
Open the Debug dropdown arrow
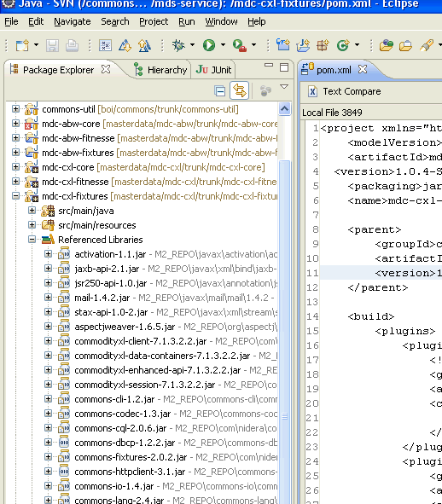tap(192, 45)
